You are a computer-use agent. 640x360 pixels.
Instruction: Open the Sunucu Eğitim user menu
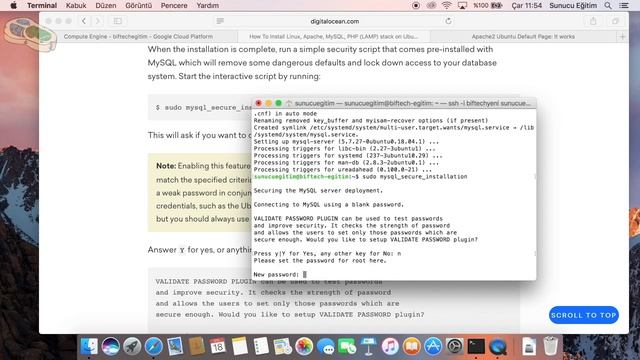point(573,5)
